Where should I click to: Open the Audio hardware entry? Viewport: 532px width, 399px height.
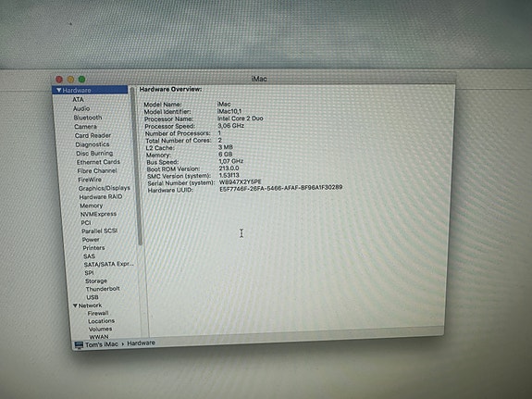pyautogui.click(x=81, y=108)
